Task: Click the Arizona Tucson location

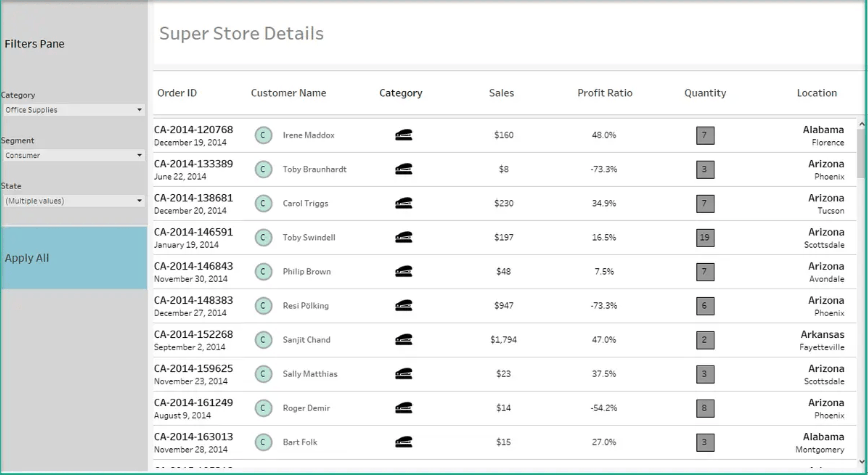Action: coord(826,204)
